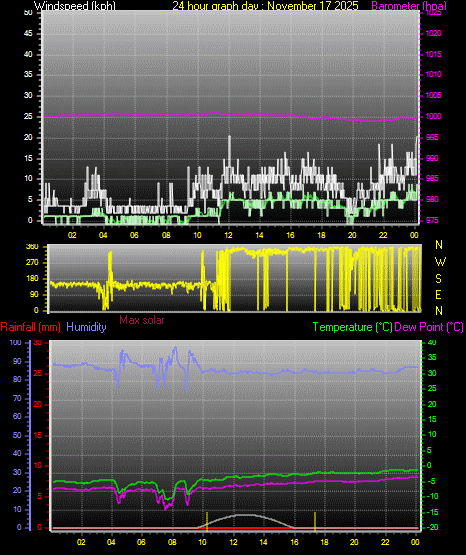Click the N compass letter above W
The image size is (466, 555).
tap(439, 245)
